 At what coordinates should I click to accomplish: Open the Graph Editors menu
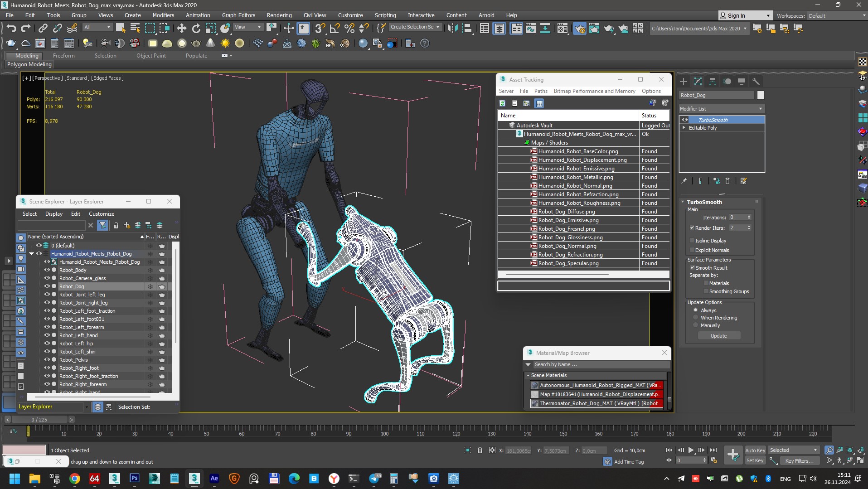pos(238,15)
